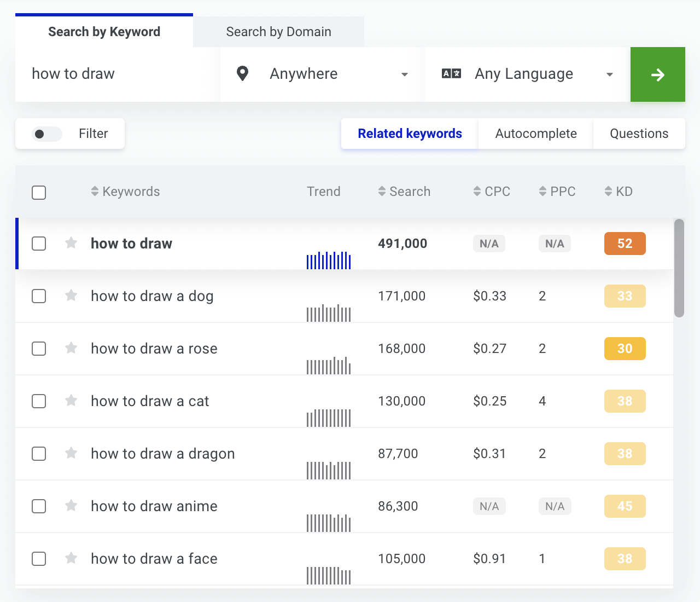Image resolution: width=700 pixels, height=602 pixels.
Task: Check the 'how to draw' row checkbox
Action: pyautogui.click(x=39, y=244)
